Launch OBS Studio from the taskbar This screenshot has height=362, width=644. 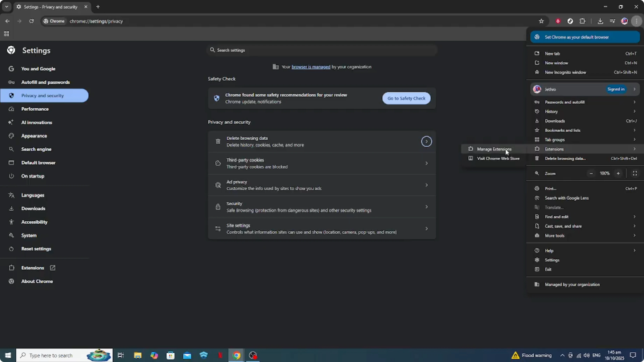click(253, 355)
